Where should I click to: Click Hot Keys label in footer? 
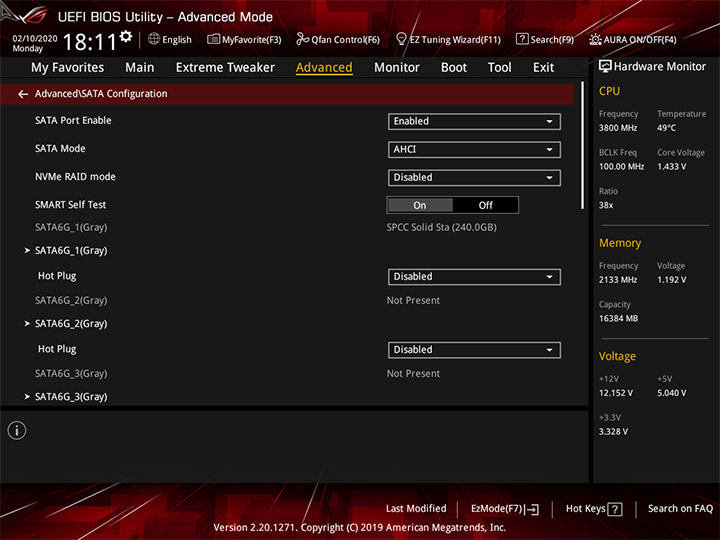585,509
